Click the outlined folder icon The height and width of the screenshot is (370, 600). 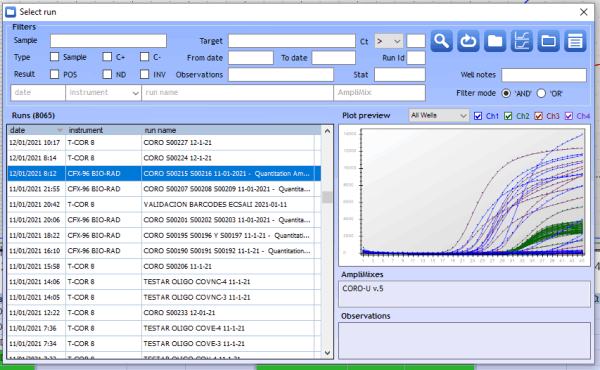tap(549, 41)
